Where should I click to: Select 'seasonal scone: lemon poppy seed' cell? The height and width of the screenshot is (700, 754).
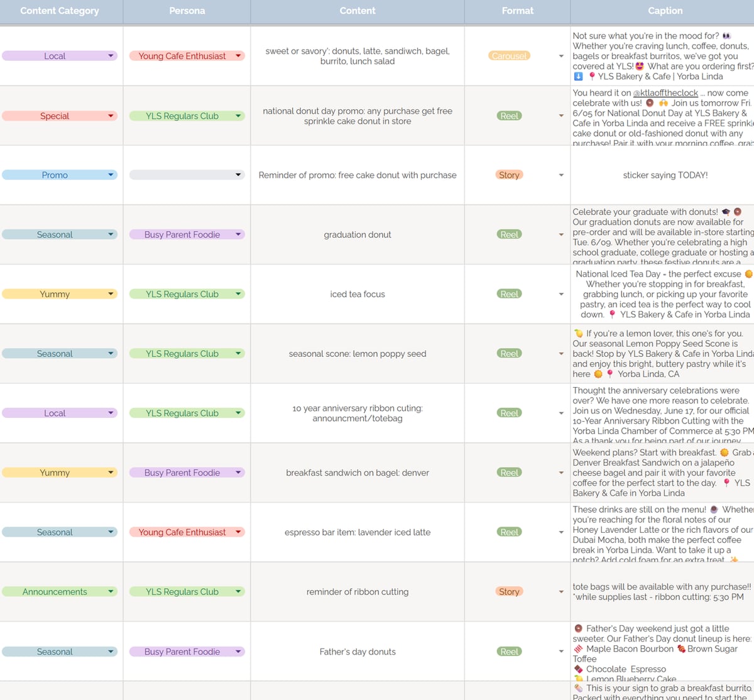click(358, 354)
